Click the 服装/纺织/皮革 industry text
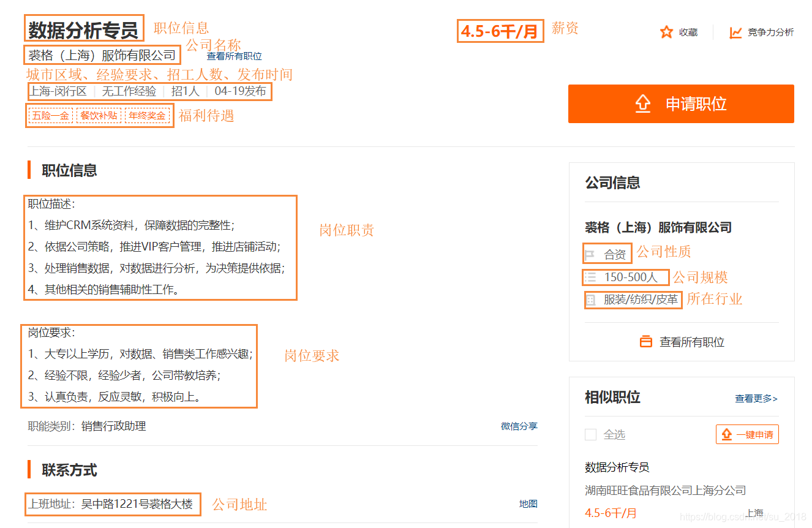Screen dimensions: 812x528 pyautogui.click(x=641, y=300)
